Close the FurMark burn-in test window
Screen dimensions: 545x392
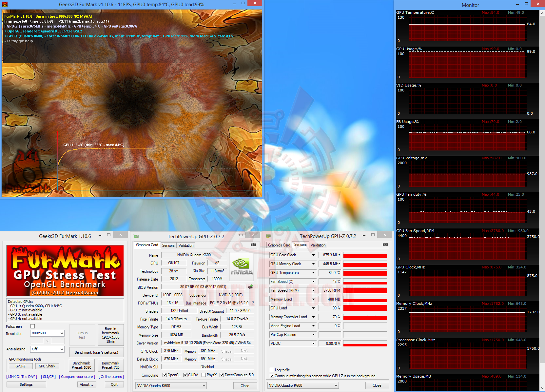click(x=255, y=3)
